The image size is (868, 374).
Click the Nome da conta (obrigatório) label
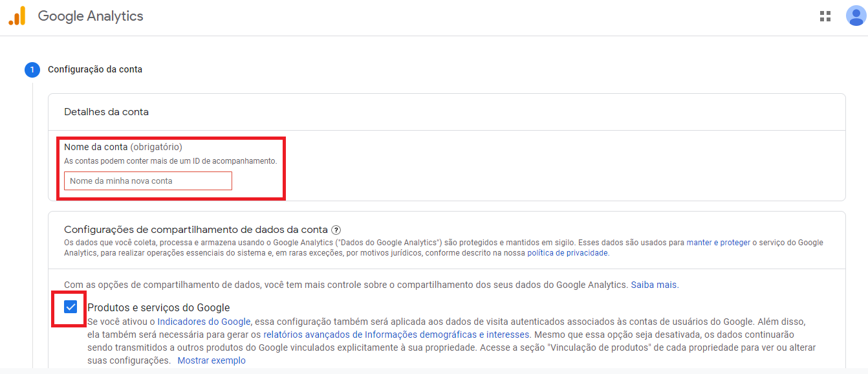pyautogui.click(x=123, y=147)
